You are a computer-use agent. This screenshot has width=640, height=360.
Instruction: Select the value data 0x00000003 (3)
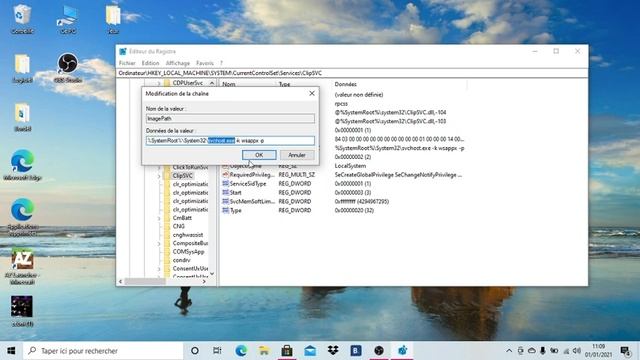pyautogui.click(x=353, y=193)
